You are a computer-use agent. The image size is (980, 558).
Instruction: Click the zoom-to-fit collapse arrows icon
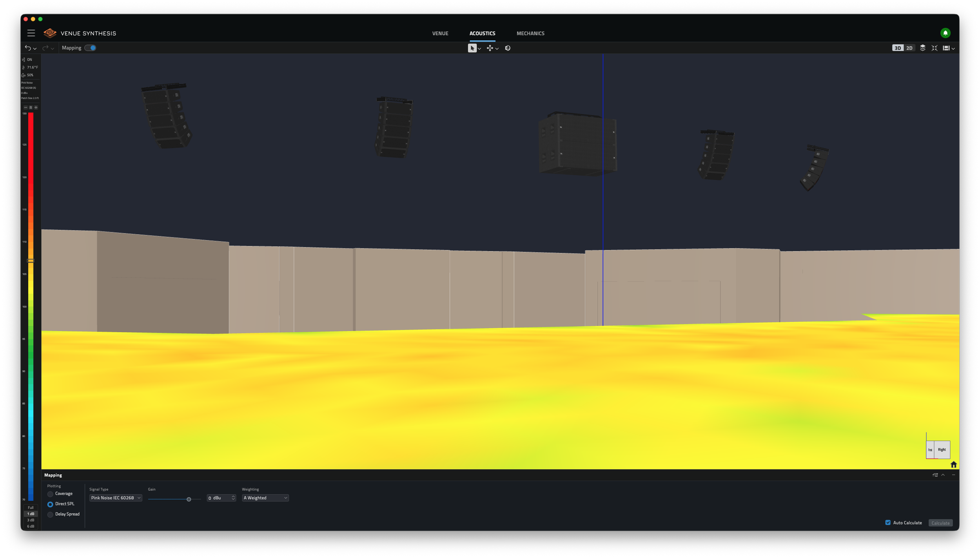[935, 48]
